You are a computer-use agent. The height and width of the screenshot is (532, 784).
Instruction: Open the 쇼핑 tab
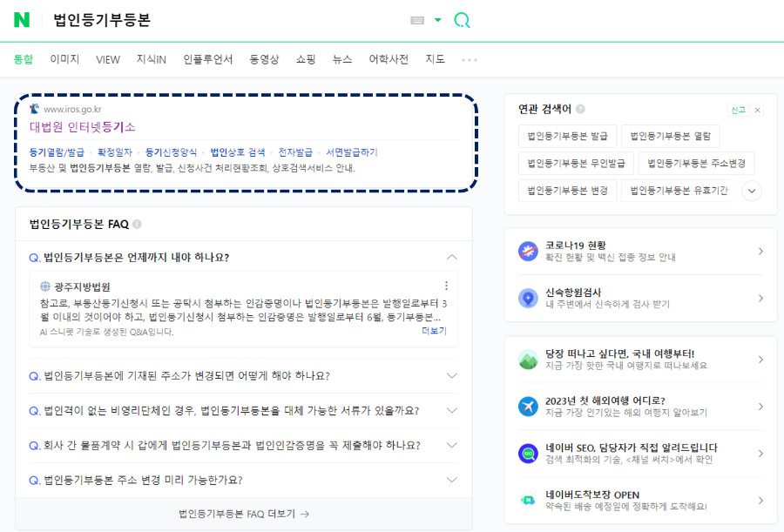(x=306, y=59)
